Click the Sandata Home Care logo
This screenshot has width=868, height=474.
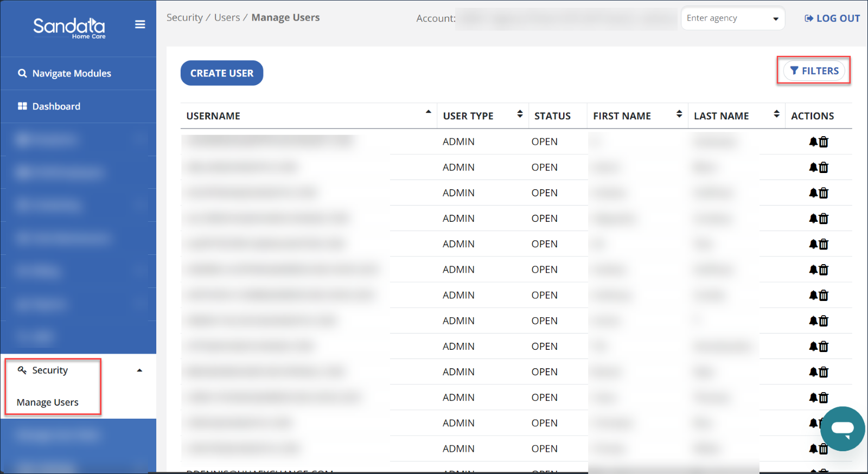coord(69,28)
